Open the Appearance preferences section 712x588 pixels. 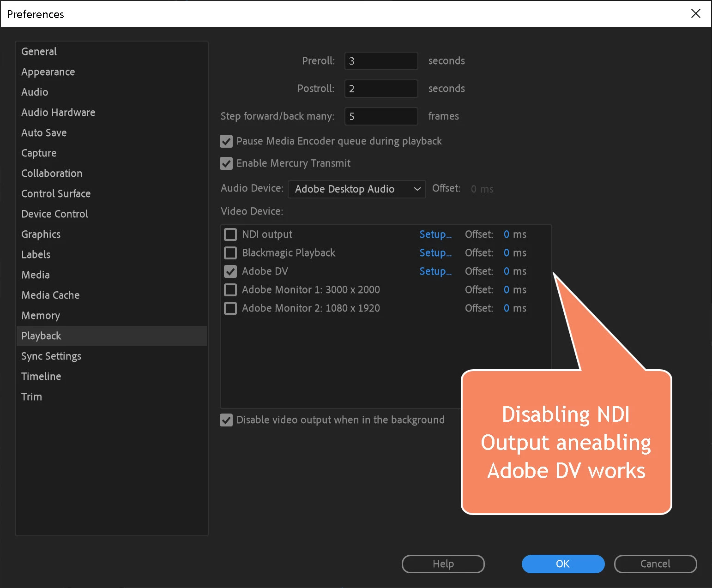point(111,72)
